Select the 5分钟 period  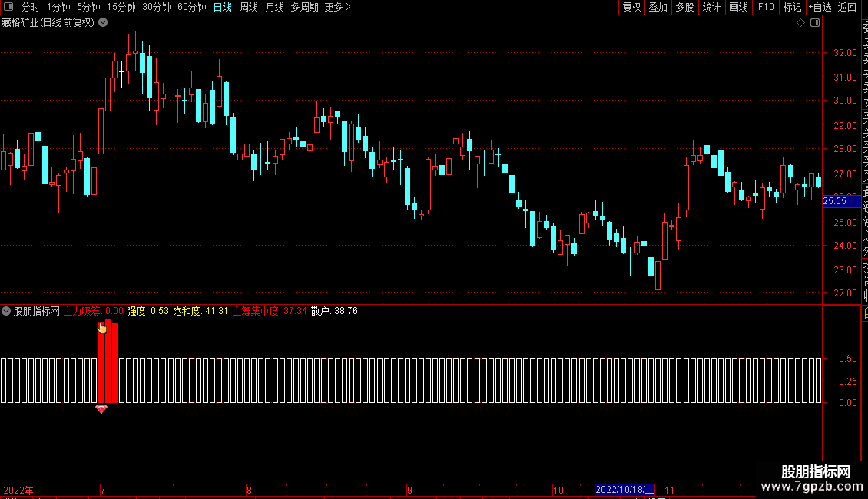(x=88, y=7)
